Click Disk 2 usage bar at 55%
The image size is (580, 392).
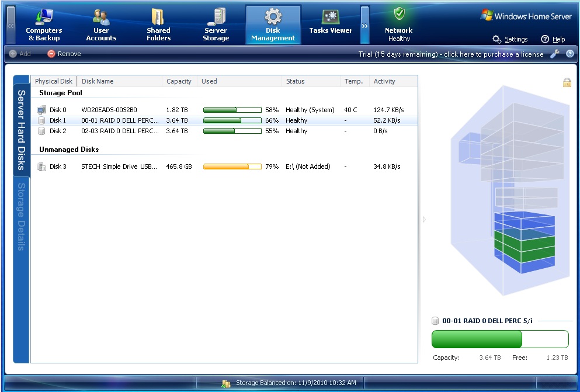point(232,131)
